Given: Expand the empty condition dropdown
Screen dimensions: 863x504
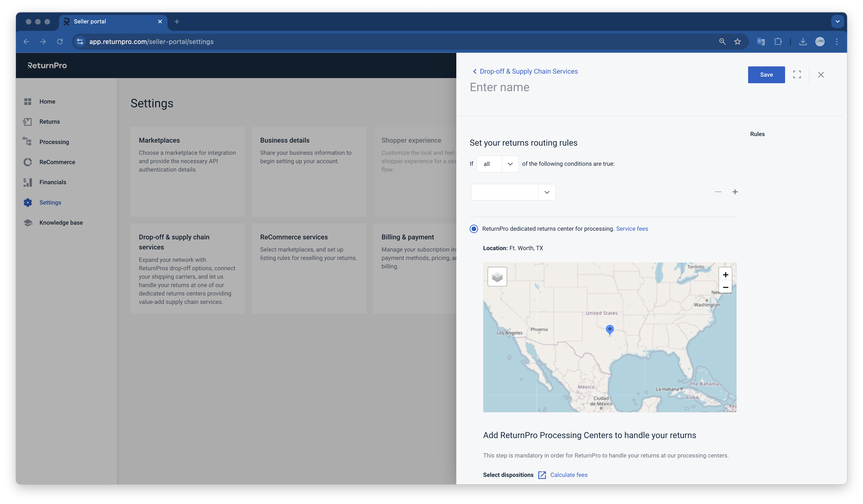Looking at the screenshot, I should (x=513, y=192).
